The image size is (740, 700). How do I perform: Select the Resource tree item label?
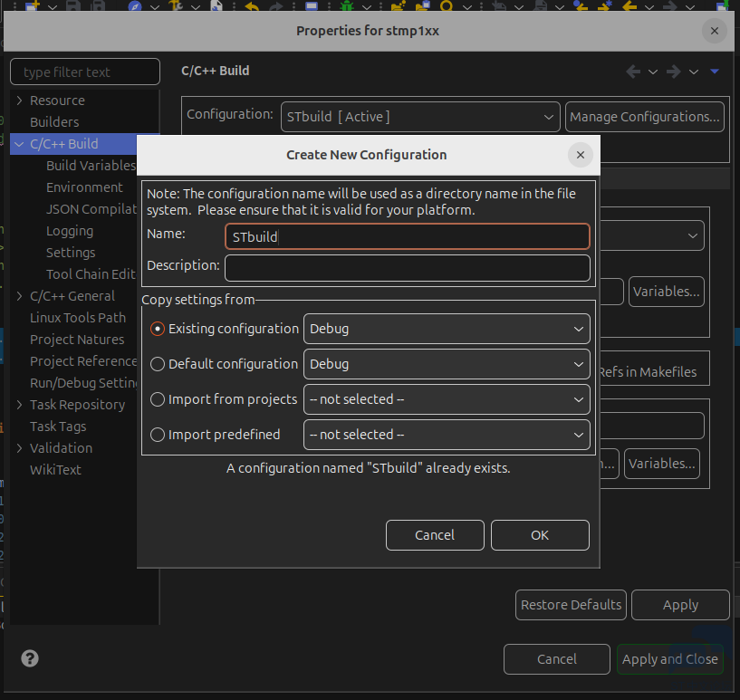pyautogui.click(x=57, y=101)
